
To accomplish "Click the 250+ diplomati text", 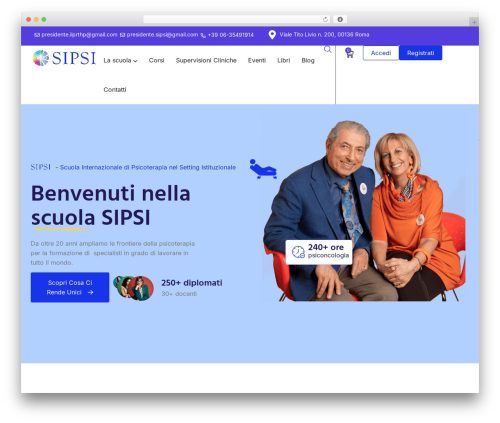I will coord(192,283).
